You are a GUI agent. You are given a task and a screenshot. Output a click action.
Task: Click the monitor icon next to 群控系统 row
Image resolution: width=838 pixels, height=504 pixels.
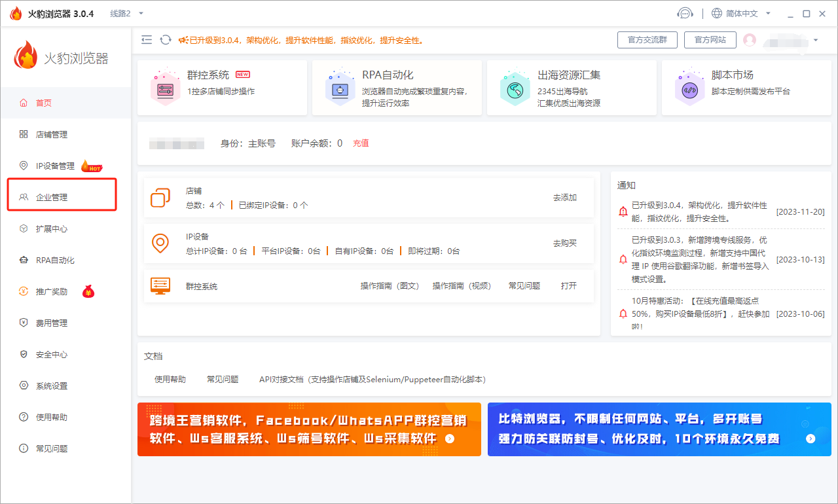click(161, 285)
